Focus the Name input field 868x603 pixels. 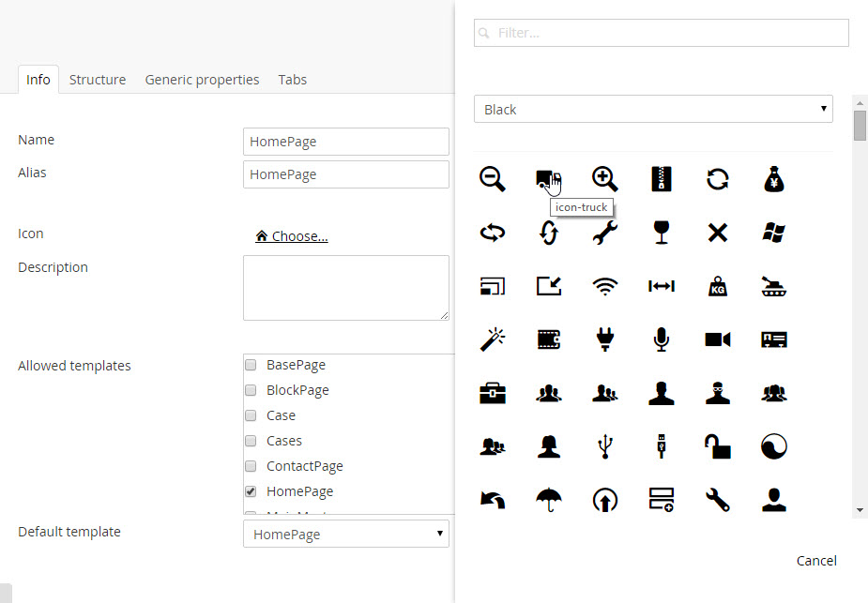tap(346, 142)
